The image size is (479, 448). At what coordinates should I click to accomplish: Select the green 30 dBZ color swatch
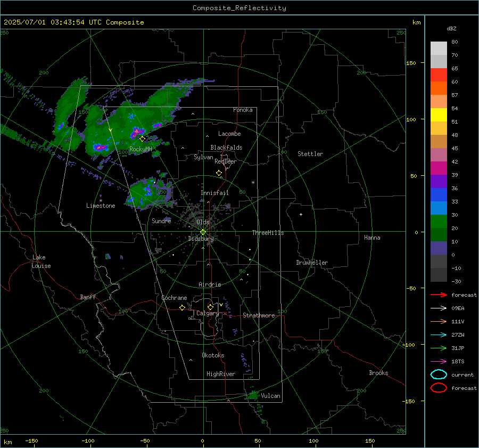click(x=439, y=222)
